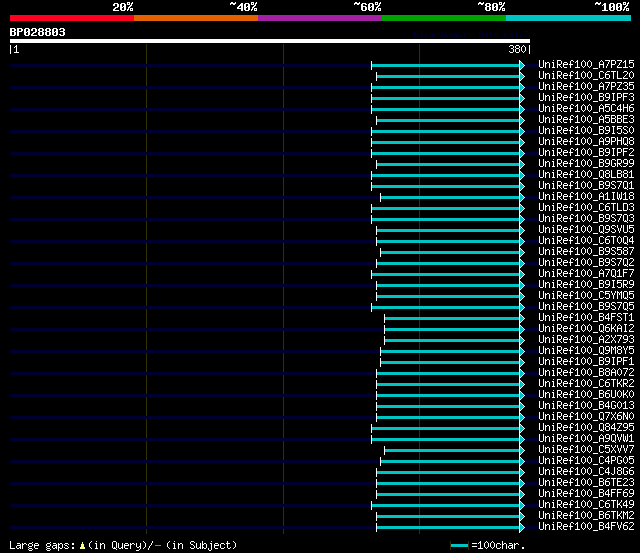Open the UniRef100_C4PG05 entry
Image resolution: width=640 pixels, height=553 pixels.
tap(586, 461)
